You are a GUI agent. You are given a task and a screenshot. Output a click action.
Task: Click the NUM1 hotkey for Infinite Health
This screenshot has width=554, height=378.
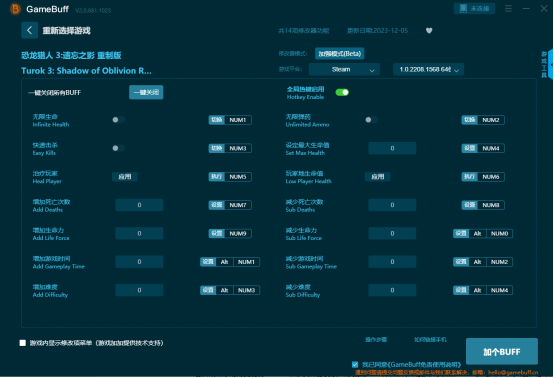(x=238, y=120)
